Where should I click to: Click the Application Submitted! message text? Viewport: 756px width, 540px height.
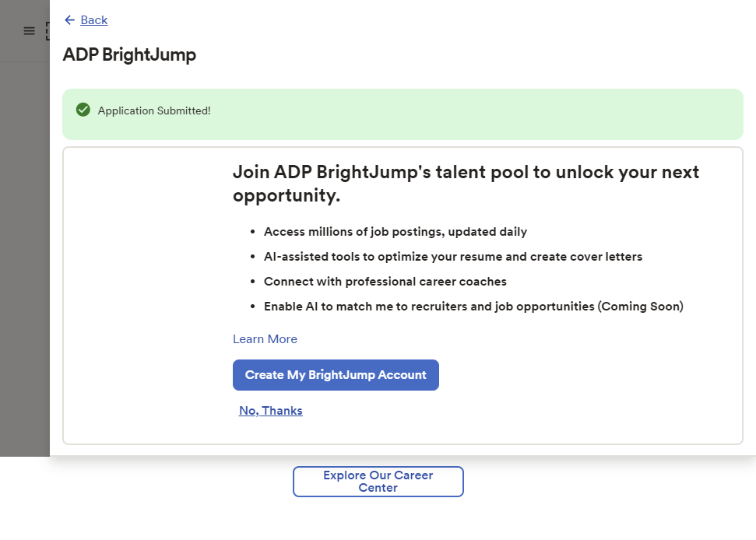click(x=154, y=111)
